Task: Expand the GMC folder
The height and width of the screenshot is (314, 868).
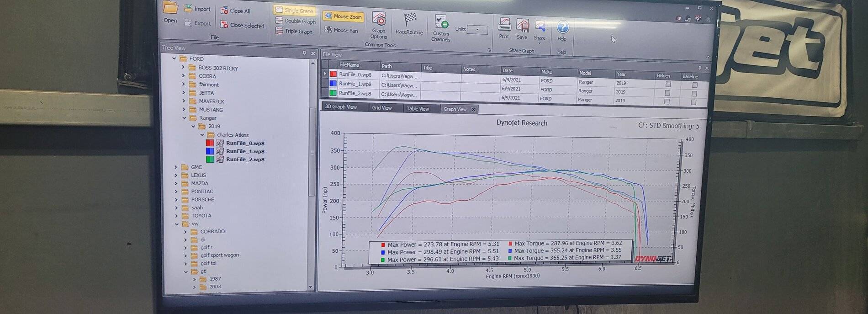Action: tap(176, 167)
